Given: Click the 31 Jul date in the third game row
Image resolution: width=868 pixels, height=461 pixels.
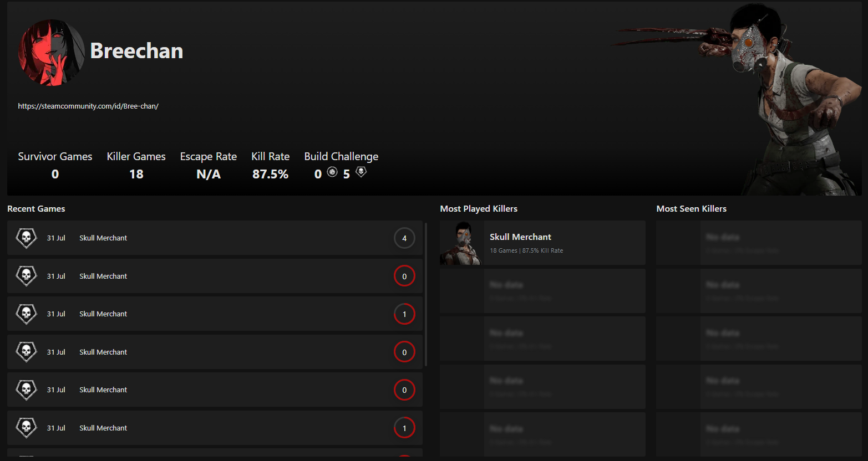Looking at the screenshot, I should [x=56, y=314].
